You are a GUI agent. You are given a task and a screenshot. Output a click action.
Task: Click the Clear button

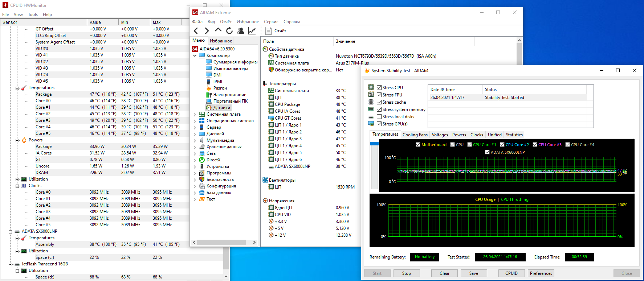point(444,273)
